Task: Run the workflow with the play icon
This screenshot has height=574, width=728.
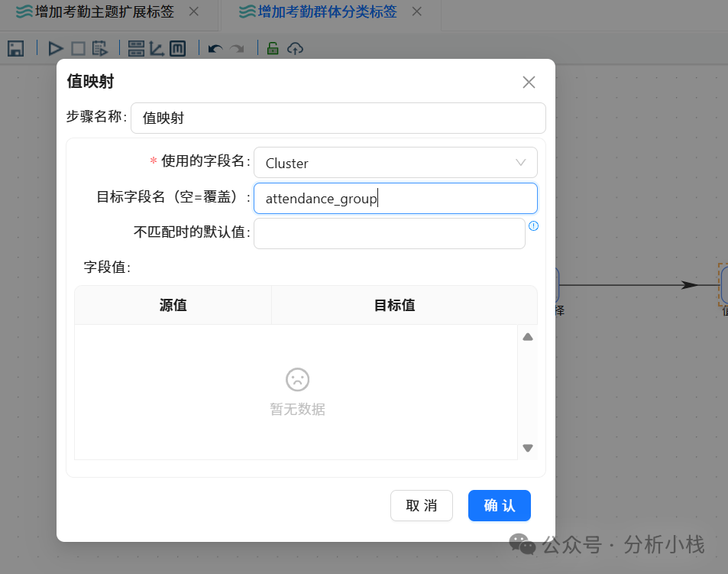Action: (x=56, y=48)
